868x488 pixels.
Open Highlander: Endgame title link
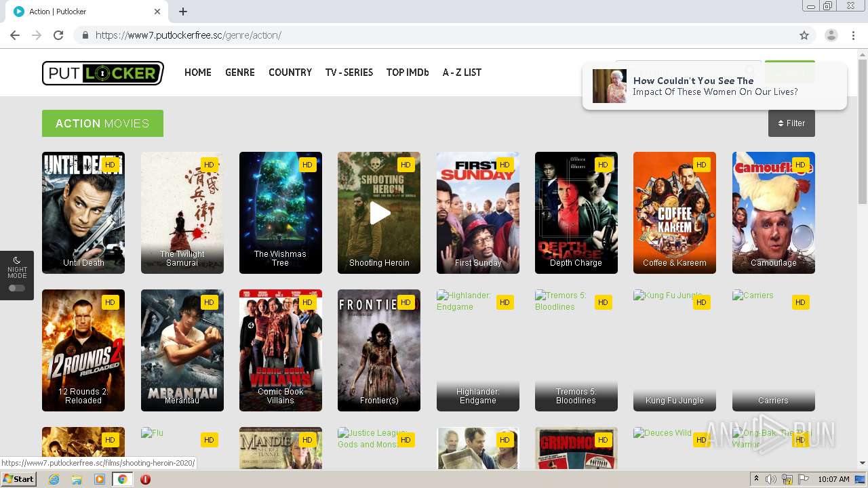[478, 396]
